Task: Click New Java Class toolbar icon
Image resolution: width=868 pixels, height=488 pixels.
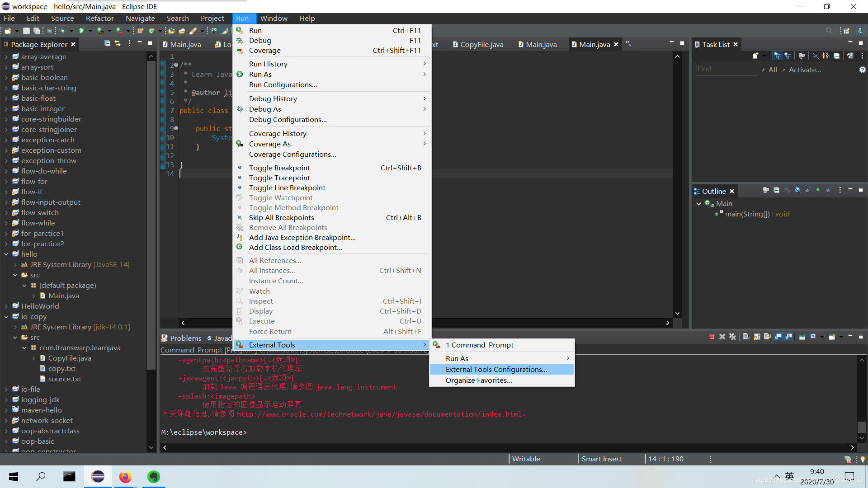Action: pyautogui.click(x=151, y=31)
